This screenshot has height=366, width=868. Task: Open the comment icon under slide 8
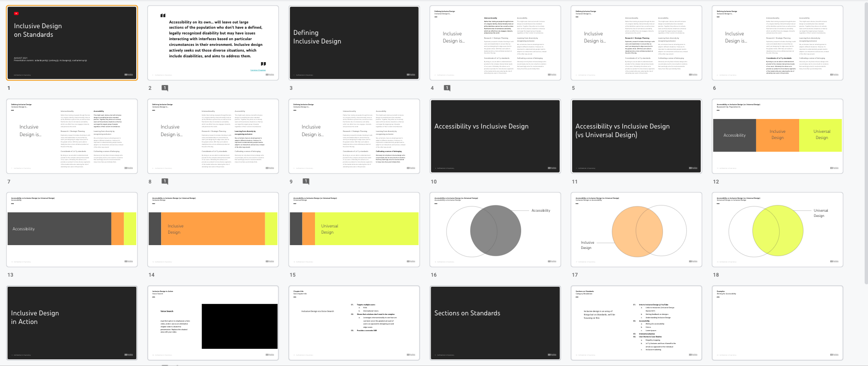165,182
